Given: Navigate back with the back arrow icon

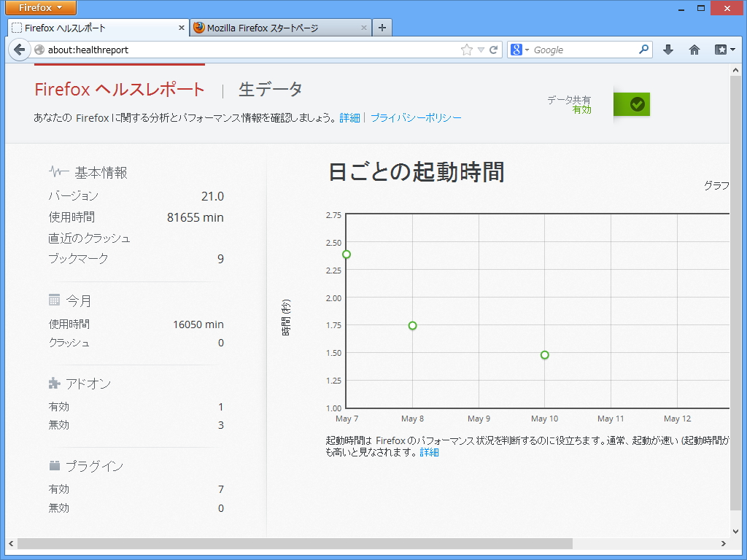Looking at the screenshot, I should 20,50.
